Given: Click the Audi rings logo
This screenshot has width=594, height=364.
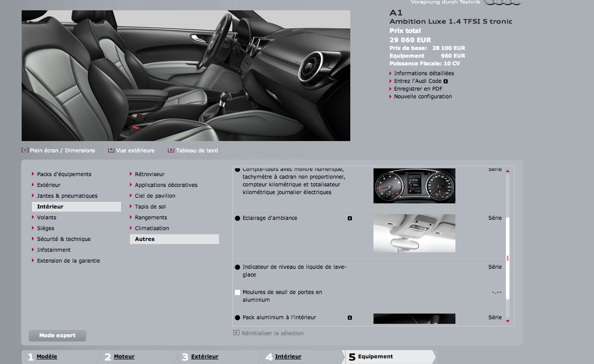Looking at the screenshot, I should coord(503,2).
